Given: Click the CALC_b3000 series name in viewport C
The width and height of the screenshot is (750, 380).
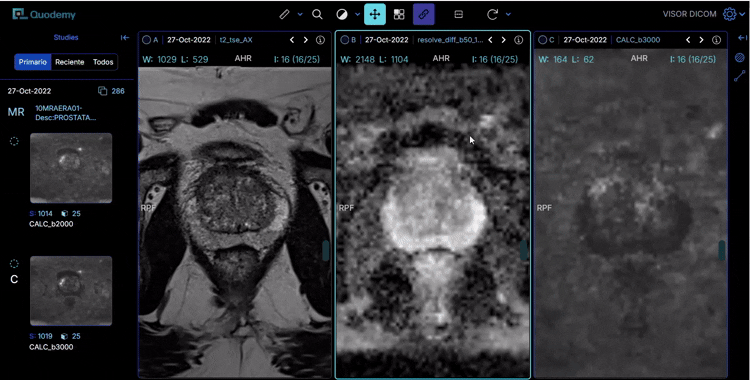Looking at the screenshot, I should (x=638, y=40).
